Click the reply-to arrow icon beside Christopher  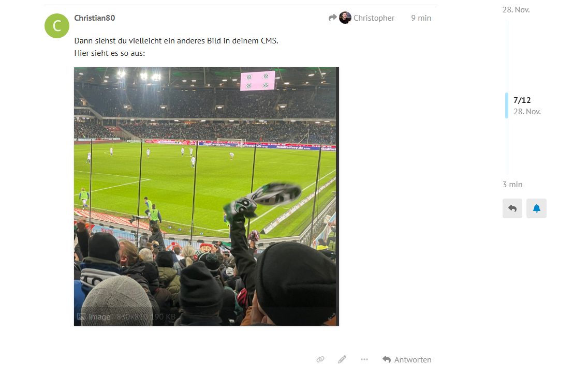tap(332, 18)
